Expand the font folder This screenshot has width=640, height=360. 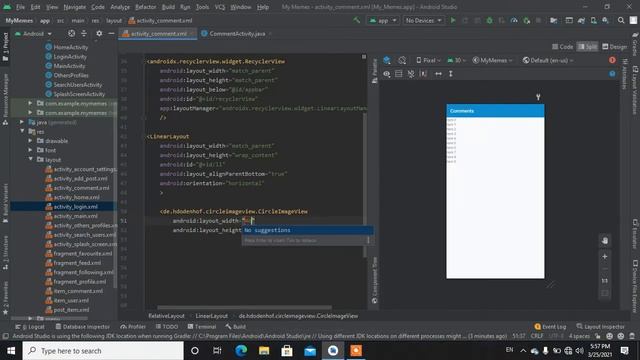(x=30, y=150)
